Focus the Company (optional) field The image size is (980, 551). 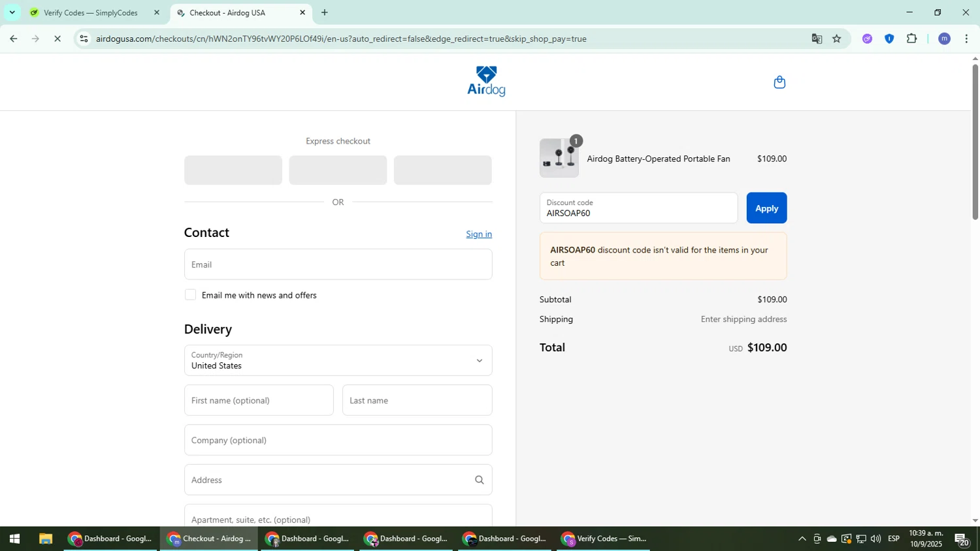pyautogui.click(x=338, y=440)
